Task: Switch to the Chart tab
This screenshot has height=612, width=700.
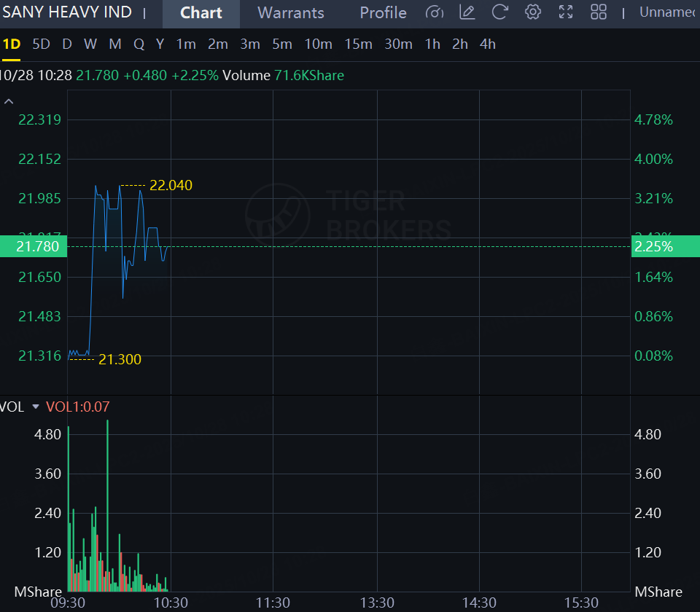Action: click(201, 13)
